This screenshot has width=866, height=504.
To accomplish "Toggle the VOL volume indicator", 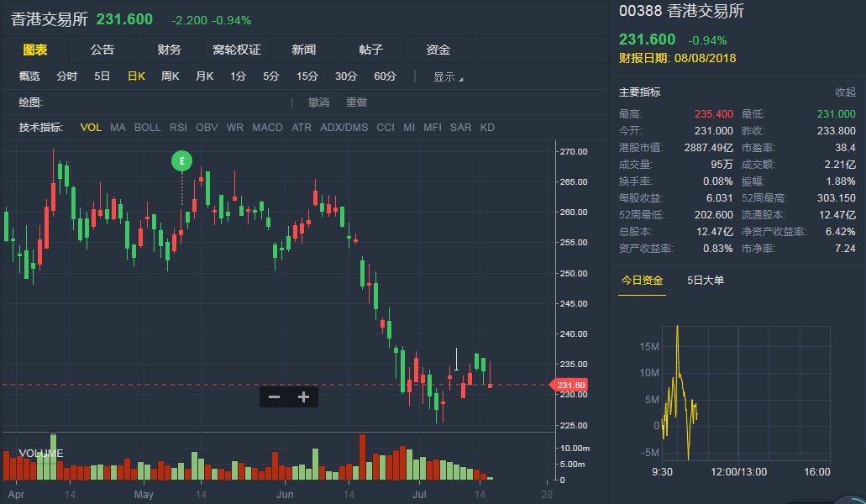I will tap(91, 128).
